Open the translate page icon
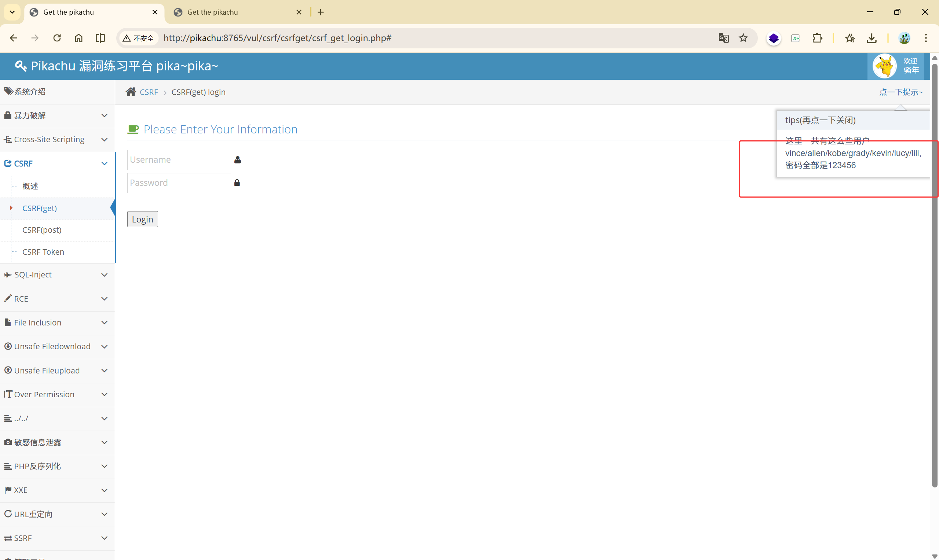939x560 pixels. (723, 38)
